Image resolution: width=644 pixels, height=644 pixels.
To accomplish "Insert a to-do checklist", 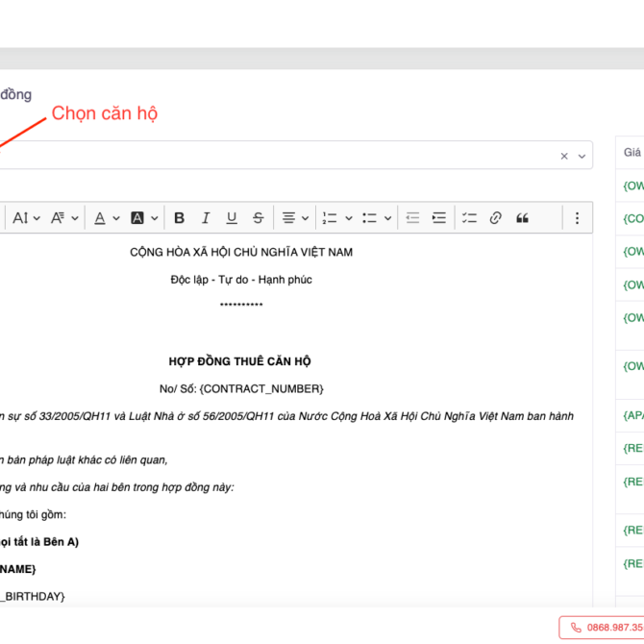I will tap(469, 218).
